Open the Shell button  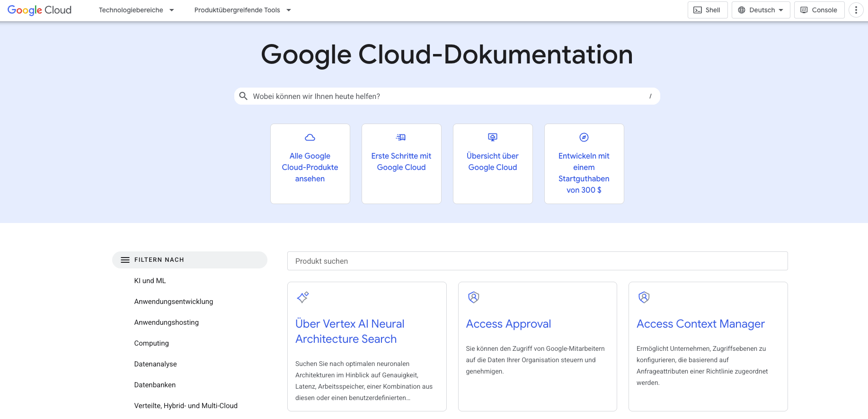click(x=708, y=10)
